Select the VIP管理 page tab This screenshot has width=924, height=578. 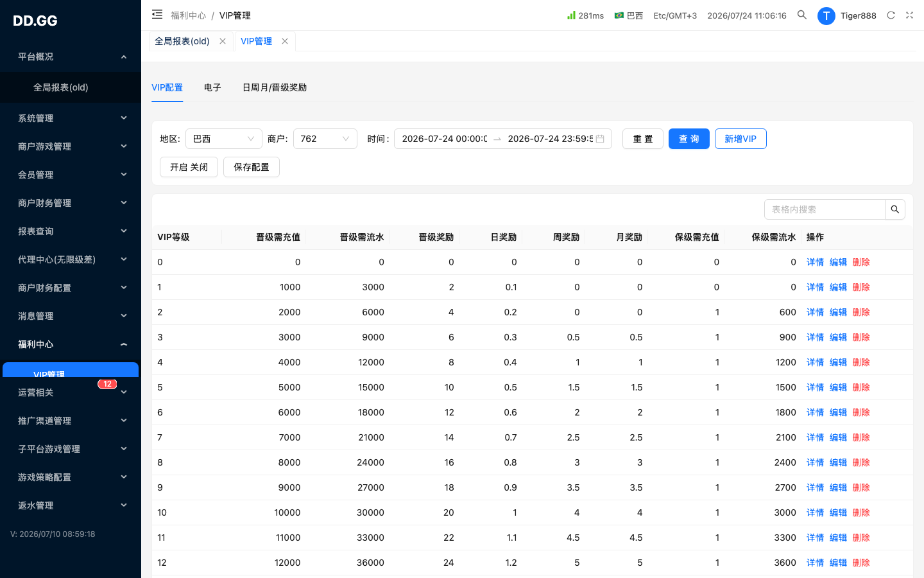pos(256,41)
